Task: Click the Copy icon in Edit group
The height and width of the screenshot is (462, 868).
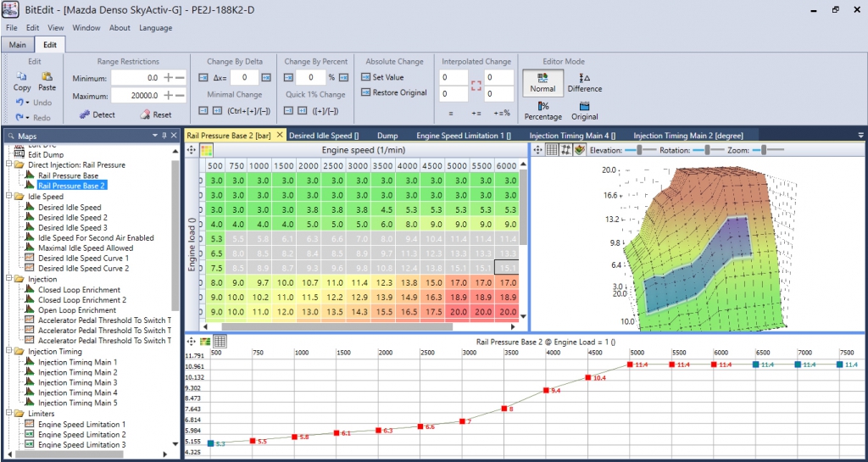Action: tap(21, 76)
